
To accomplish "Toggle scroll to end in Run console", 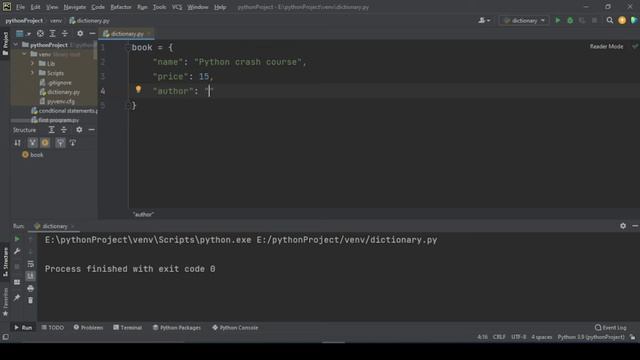I will pyautogui.click(x=31, y=276).
